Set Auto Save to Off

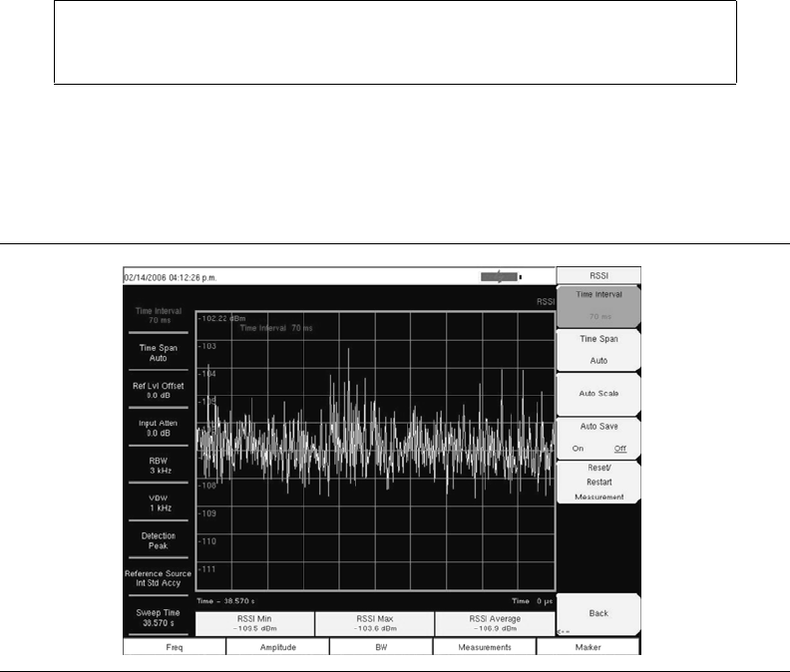620,449
